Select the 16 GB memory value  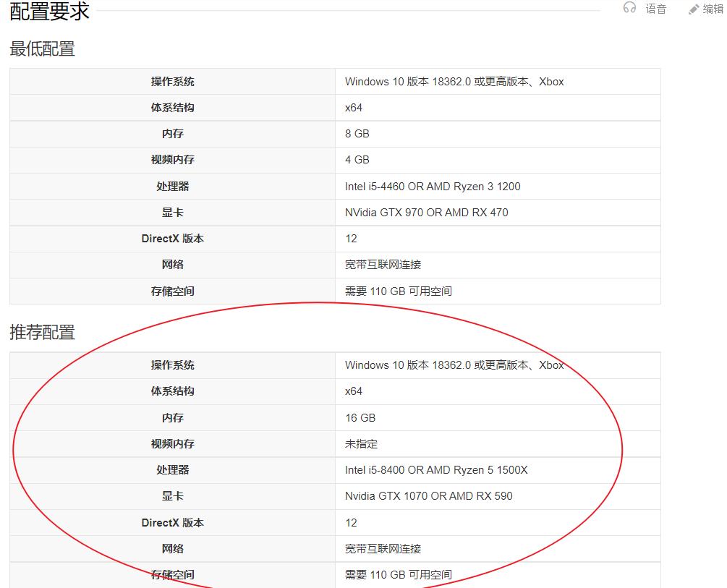360,418
